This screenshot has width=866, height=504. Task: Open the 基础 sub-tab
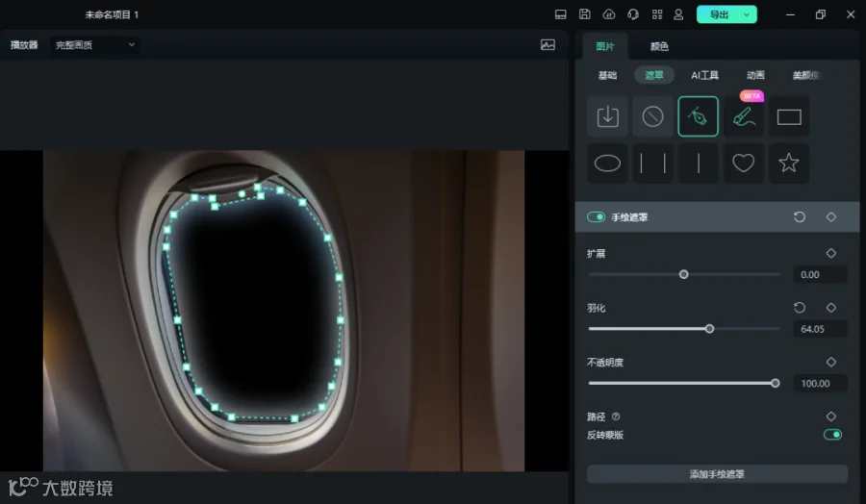[x=607, y=75]
